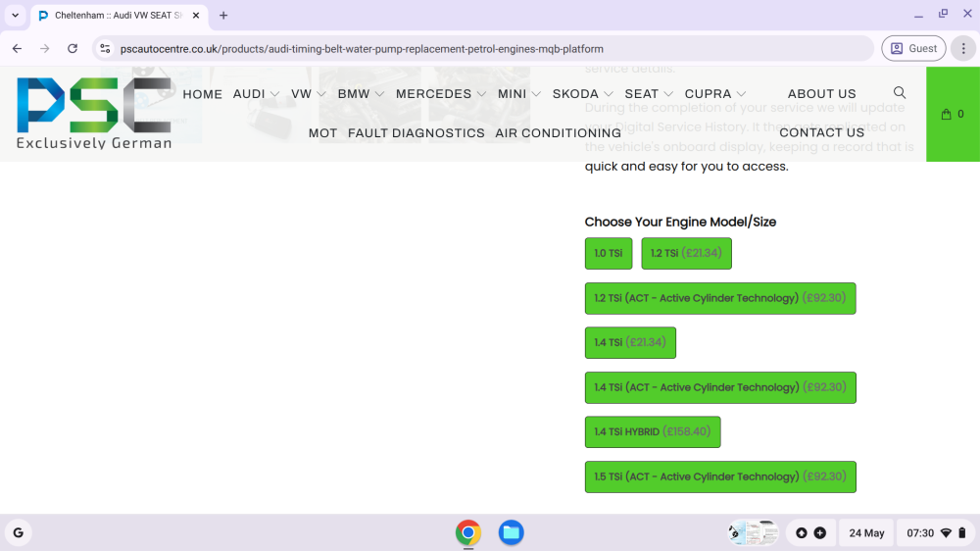Screen dimensions: 980x551
Task: Check the battery status icon
Action: (x=962, y=533)
